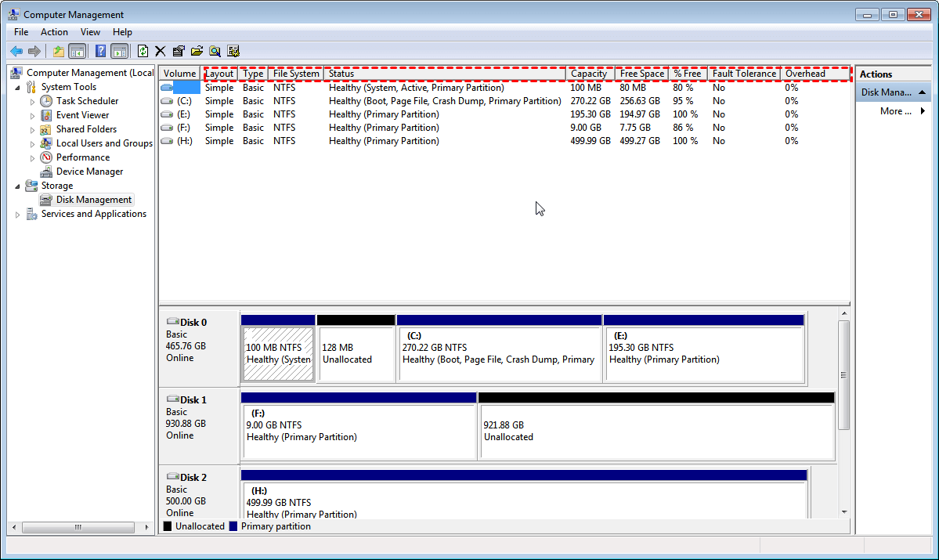The image size is (939, 560).
Task: Click the Back arrow in toolbar
Action: pyautogui.click(x=16, y=52)
